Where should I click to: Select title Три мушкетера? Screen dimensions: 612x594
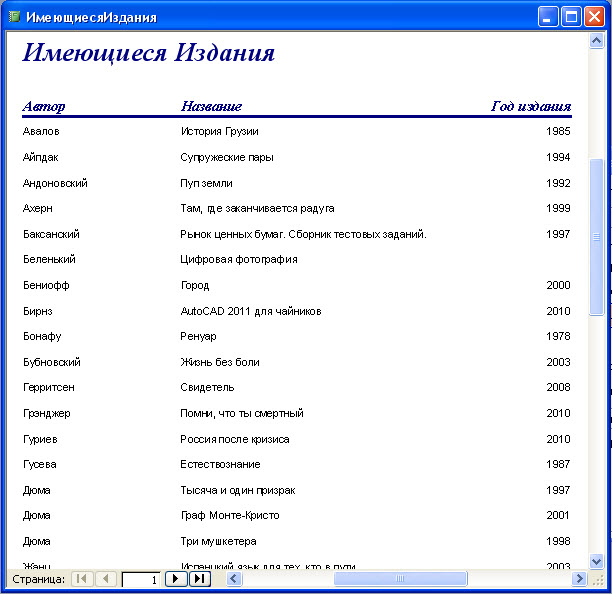tap(218, 541)
